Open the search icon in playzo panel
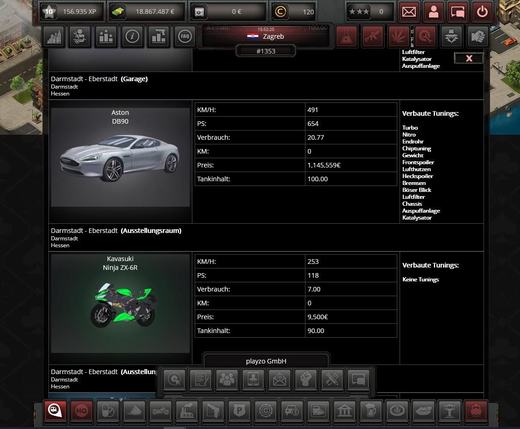 174,379
